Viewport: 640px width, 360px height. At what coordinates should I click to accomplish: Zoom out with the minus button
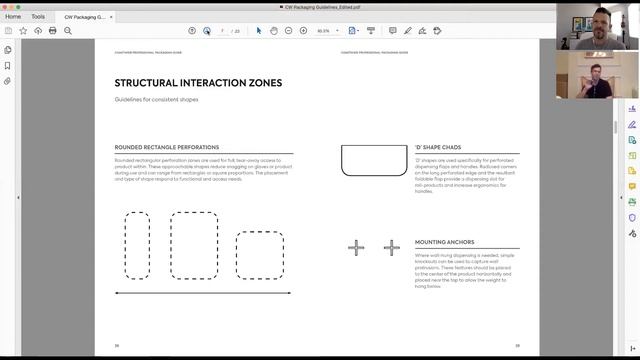pos(289,31)
